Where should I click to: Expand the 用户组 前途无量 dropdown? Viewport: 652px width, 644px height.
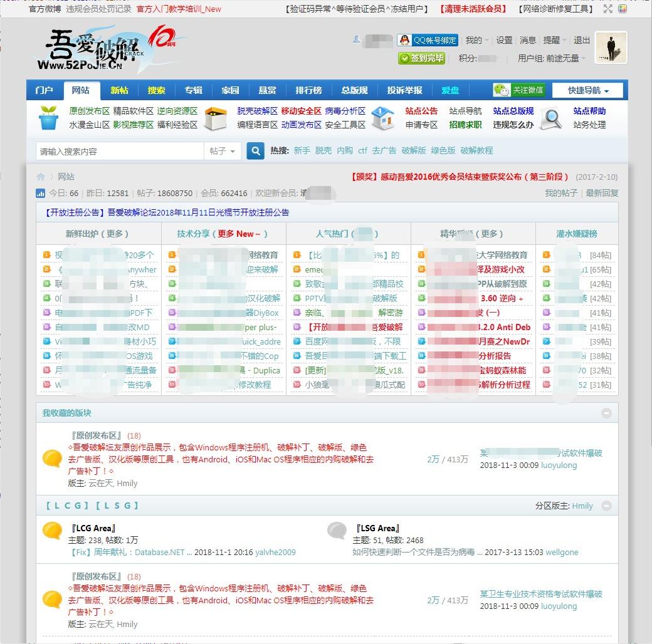coord(551,59)
